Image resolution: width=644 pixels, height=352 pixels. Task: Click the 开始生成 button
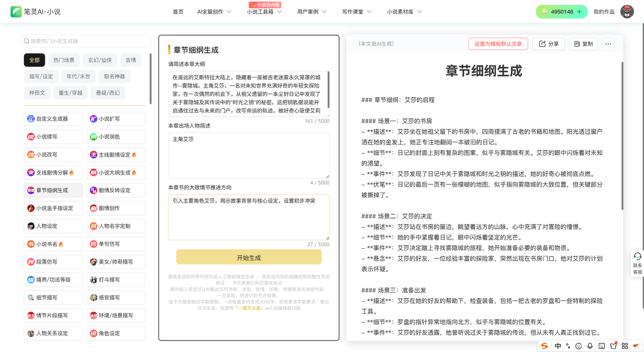pos(249,257)
